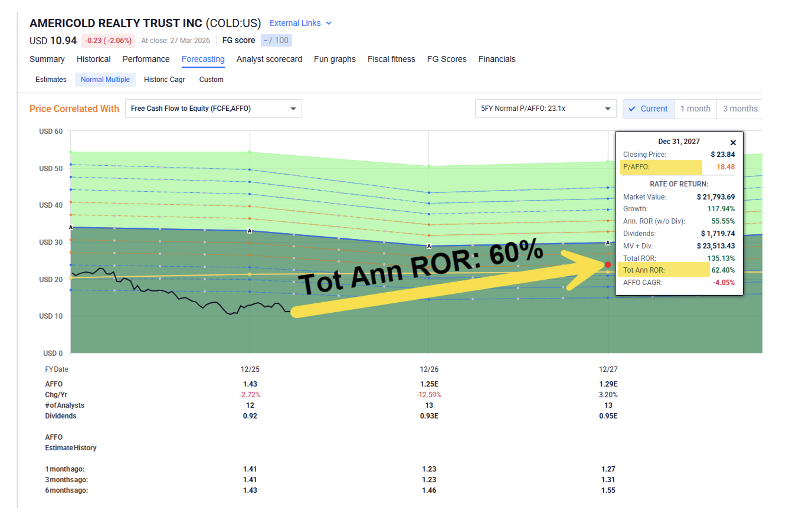Select the Historic Cagr sub-tab
The width and height of the screenshot is (795, 532).
click(164, 80)
